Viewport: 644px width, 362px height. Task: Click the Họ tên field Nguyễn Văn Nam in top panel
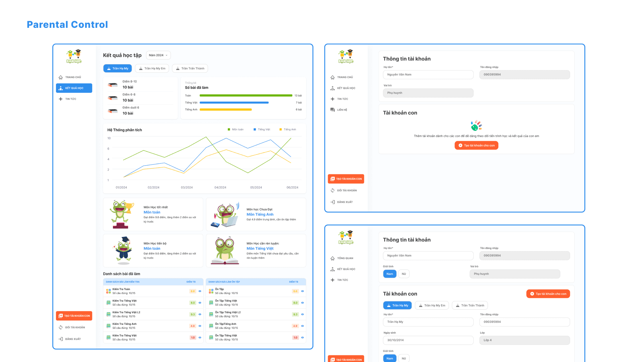pyautogui.click(x=428, y=75)
